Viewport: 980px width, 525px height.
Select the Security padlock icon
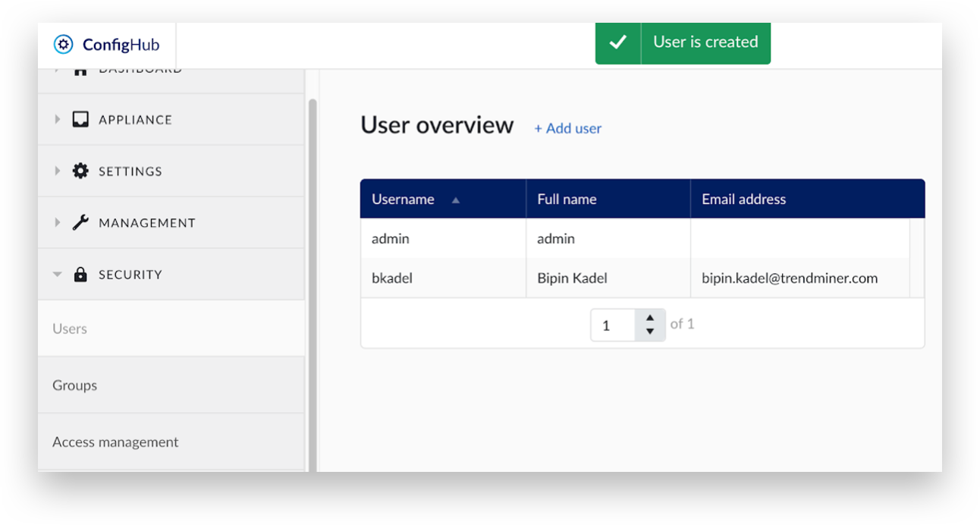click(80, 274)
